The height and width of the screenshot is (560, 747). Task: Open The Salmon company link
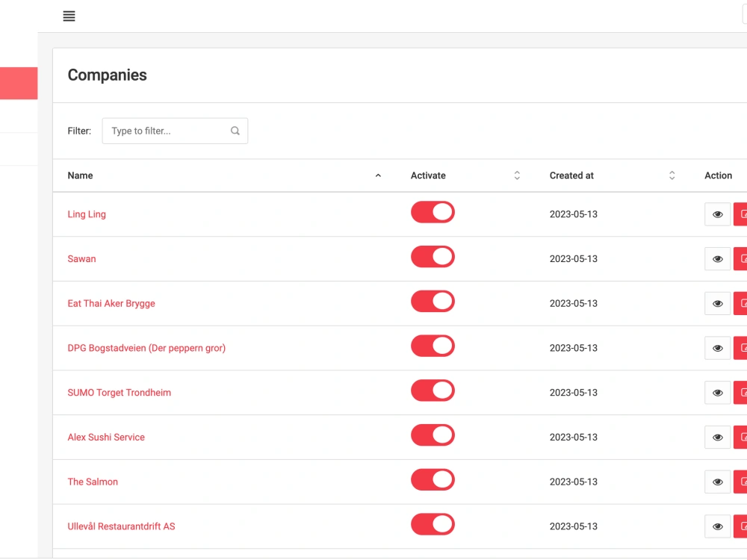(x=93, y=482)
